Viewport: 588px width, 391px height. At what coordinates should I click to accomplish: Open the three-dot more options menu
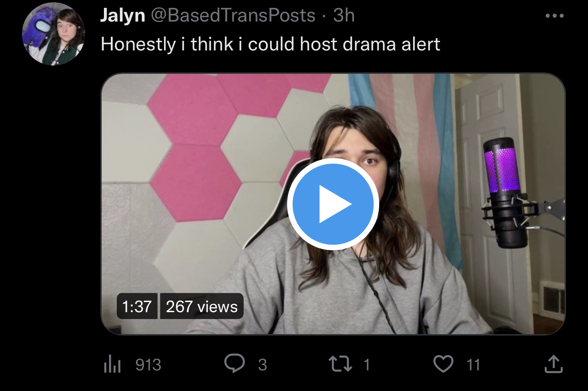pyautogui.click(x=555, y=16)
